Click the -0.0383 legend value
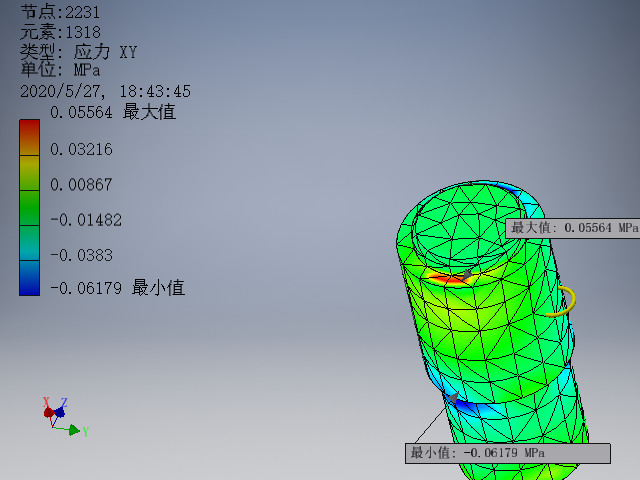Image resolution: width=640 pixels, height=480 pixels. [x=81, y=256]
